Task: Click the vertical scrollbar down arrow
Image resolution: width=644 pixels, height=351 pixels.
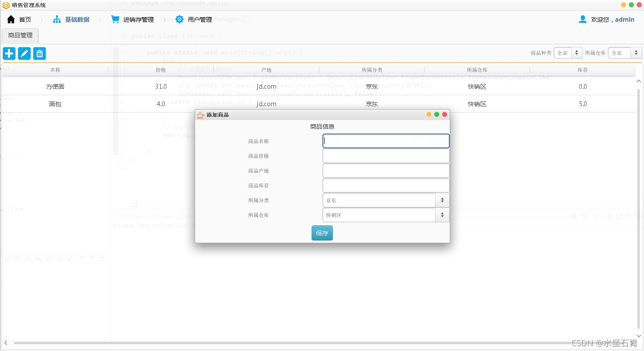Action: [639, 336]
